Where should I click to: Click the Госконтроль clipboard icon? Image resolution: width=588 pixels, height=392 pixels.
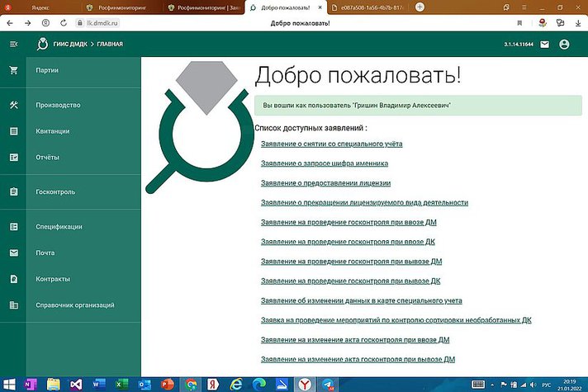point(13,192)
